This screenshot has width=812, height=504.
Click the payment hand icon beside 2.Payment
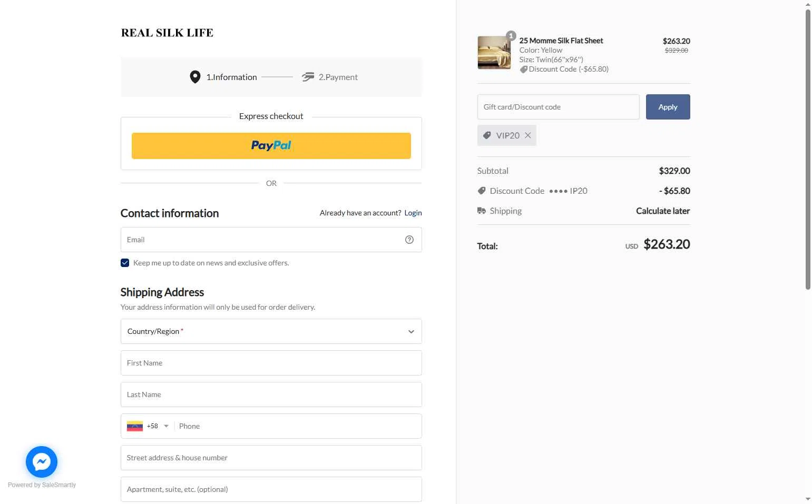tap(308, 77)
